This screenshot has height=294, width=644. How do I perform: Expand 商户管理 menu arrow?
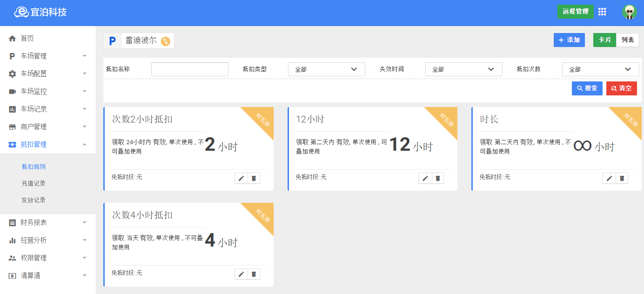85,127
